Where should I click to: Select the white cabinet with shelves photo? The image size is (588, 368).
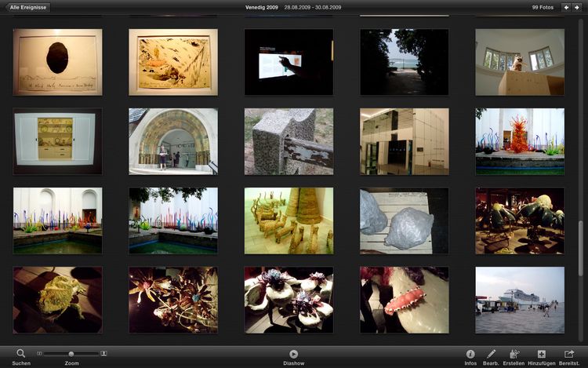click(x=57, y=141)
